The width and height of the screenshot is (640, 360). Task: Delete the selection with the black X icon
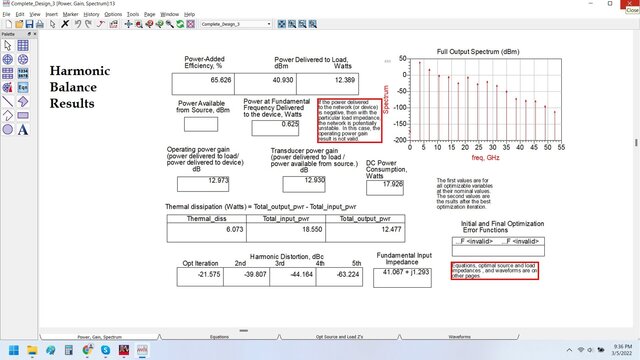(65, 24)
